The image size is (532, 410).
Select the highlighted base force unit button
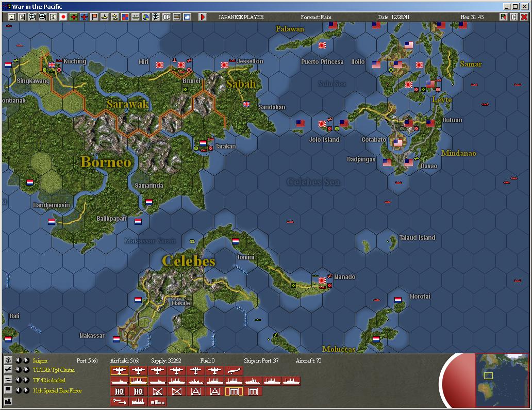[x=234, y=391]
